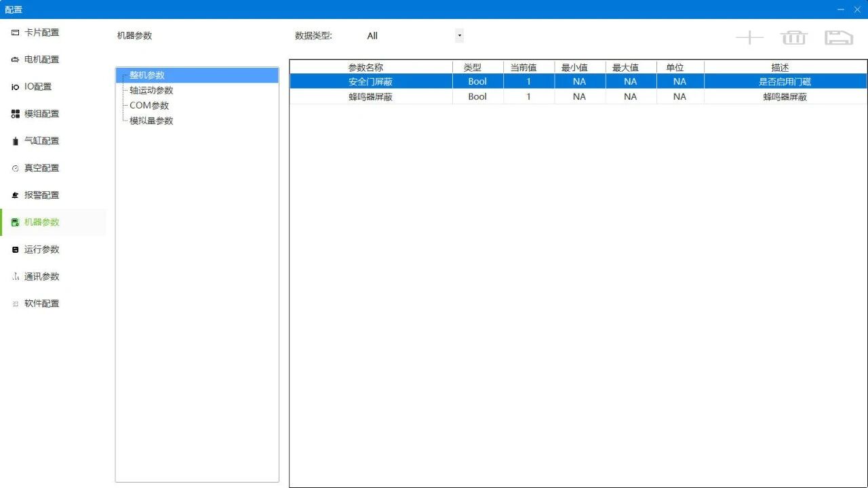Screen dimensions: 868x488
Task: Click the add parameter plus icon
Action: pyautogui.click(x=750, y=37)
